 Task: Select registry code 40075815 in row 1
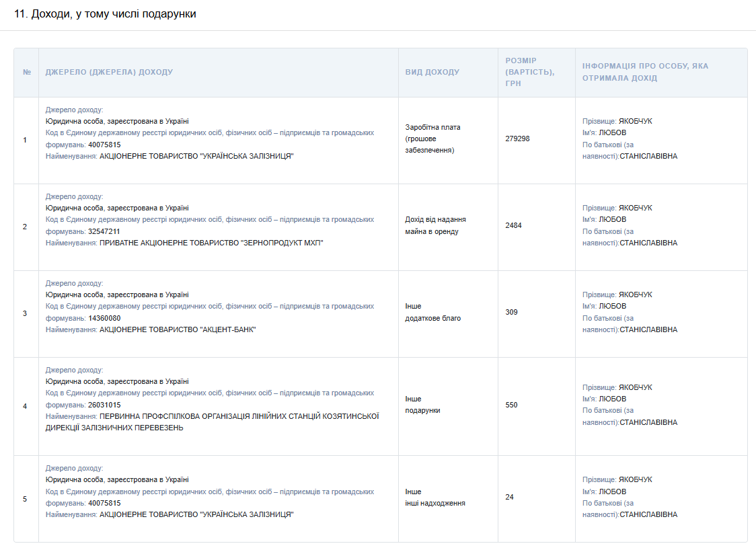point(104,145)
